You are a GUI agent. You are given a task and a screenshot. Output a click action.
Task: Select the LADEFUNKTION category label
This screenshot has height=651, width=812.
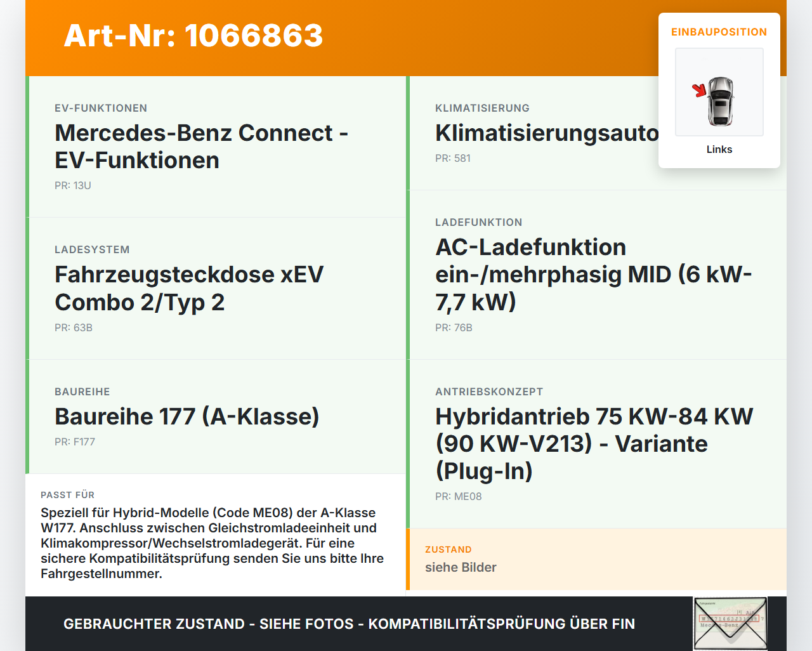point(479,222)
